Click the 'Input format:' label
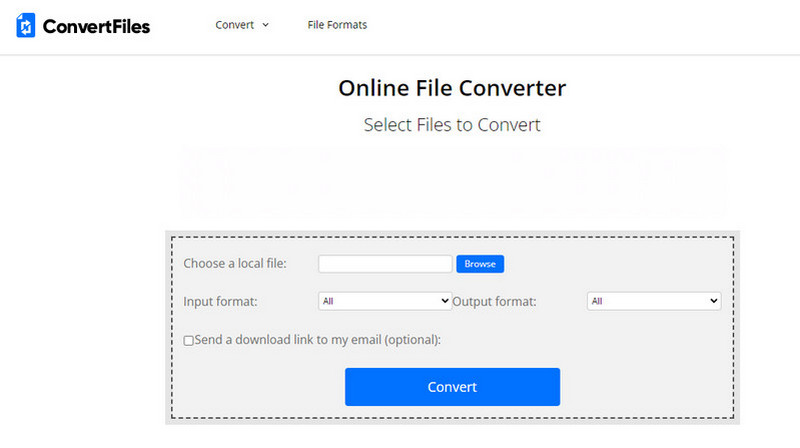This screenshot has width=800, height=448. [221, 301]
